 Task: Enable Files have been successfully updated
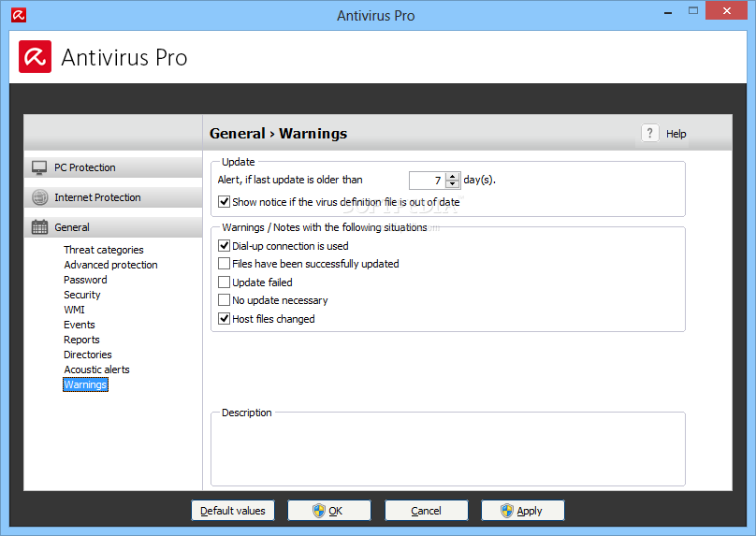[224, 264]
